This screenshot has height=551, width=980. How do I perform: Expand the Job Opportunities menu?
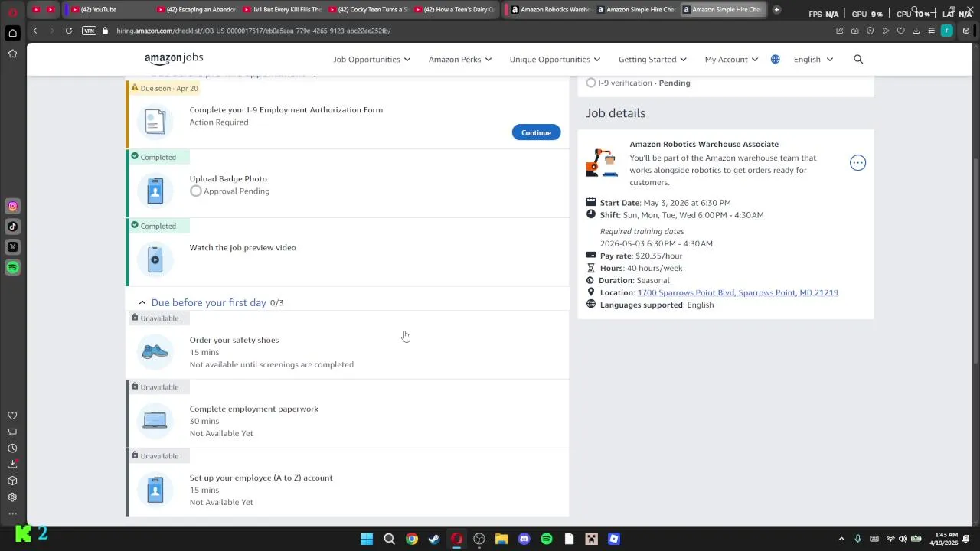point(371,59)
